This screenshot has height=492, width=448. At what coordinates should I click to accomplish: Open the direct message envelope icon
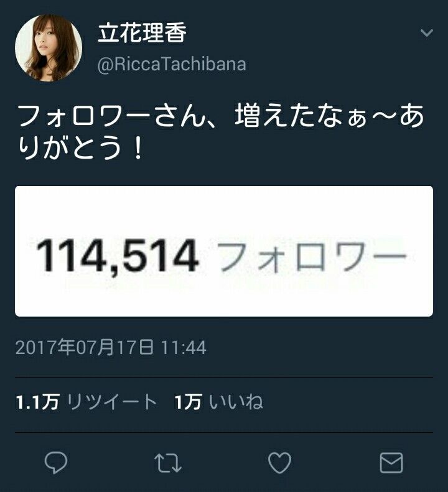391,463
